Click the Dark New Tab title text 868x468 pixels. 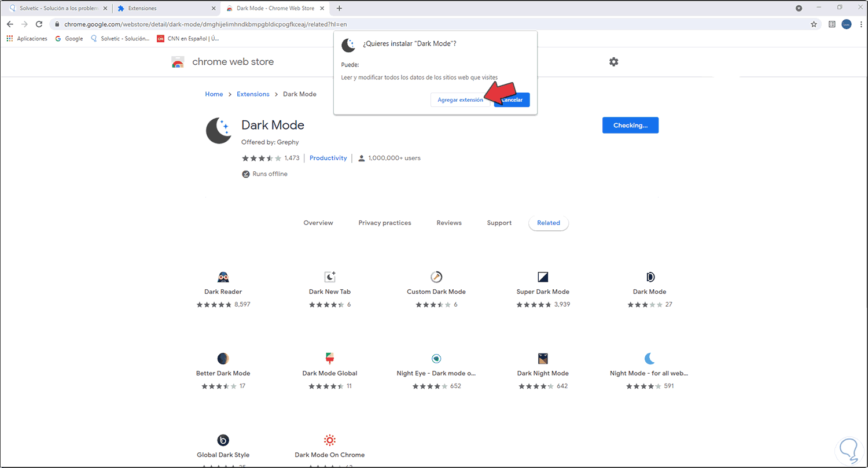click(x=330, y=292)
